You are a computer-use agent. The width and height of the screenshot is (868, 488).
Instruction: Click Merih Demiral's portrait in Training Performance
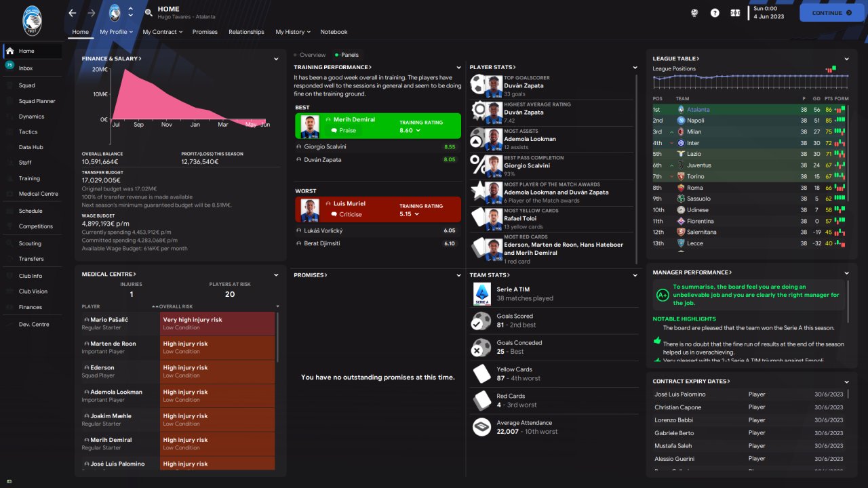(311, 126)
